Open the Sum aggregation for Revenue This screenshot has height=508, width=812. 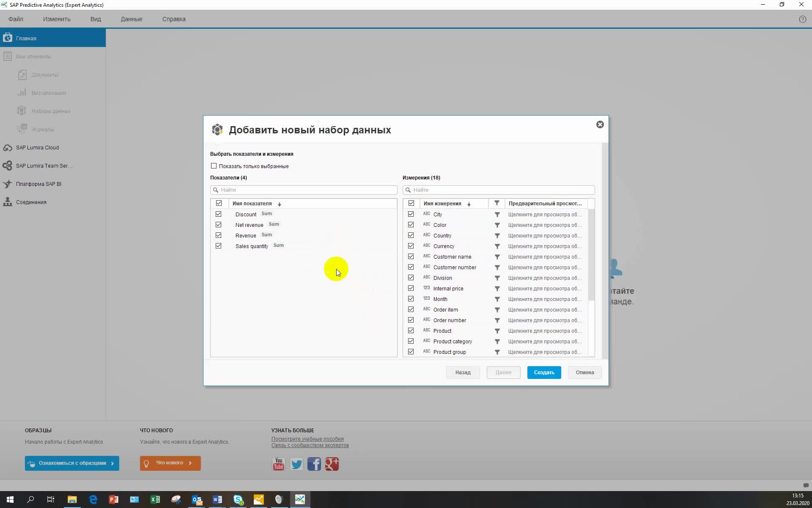pyautogui.click(x=266, y=235)
